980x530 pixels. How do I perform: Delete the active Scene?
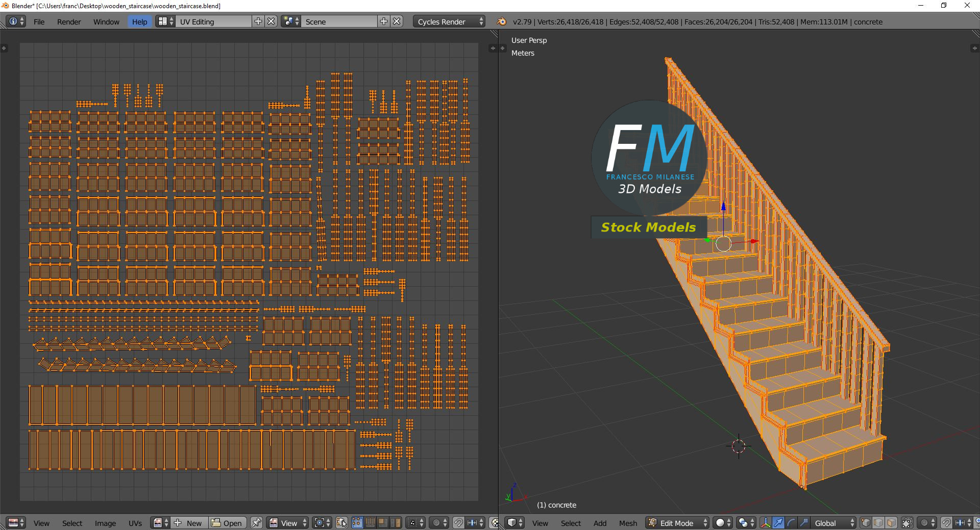[397, 21]
